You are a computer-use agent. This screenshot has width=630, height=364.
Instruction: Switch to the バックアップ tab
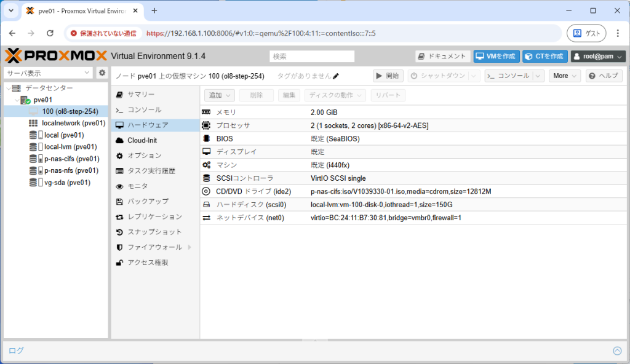tap(148, 201)
